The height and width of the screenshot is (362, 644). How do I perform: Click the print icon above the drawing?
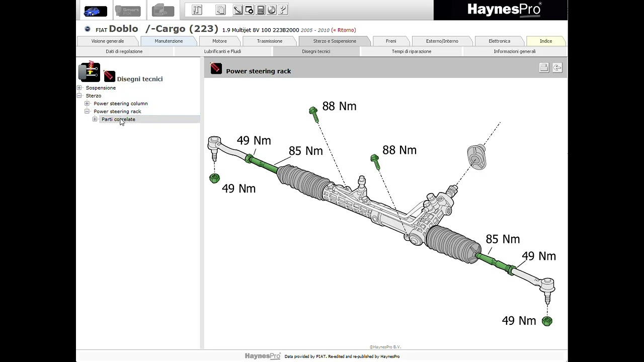(x=544, y=68)
